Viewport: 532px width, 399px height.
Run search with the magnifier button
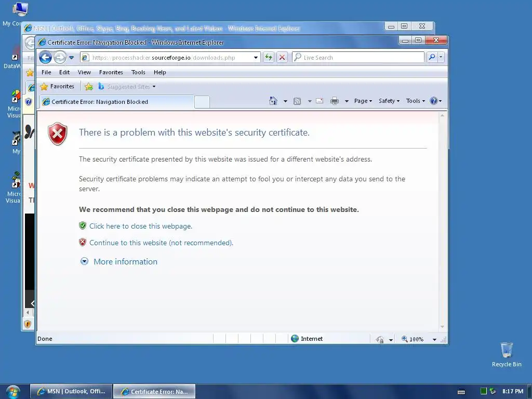pyautogui.click(x=432, y=57)
